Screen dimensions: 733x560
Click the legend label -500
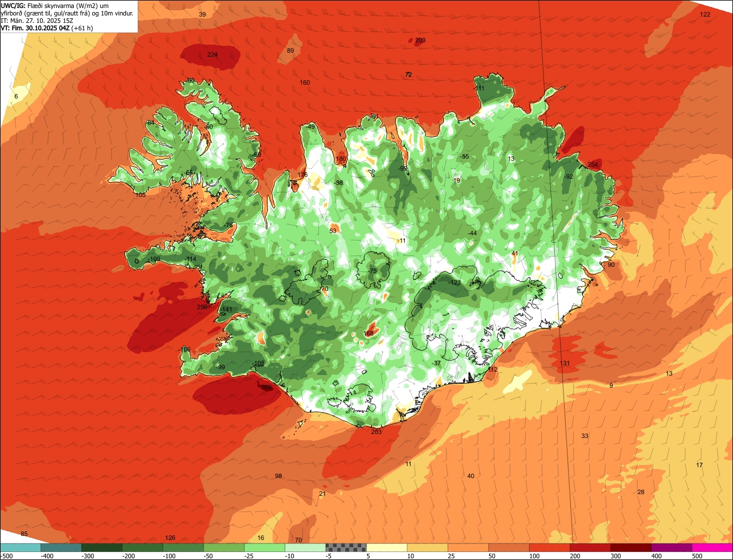(6, 555)
